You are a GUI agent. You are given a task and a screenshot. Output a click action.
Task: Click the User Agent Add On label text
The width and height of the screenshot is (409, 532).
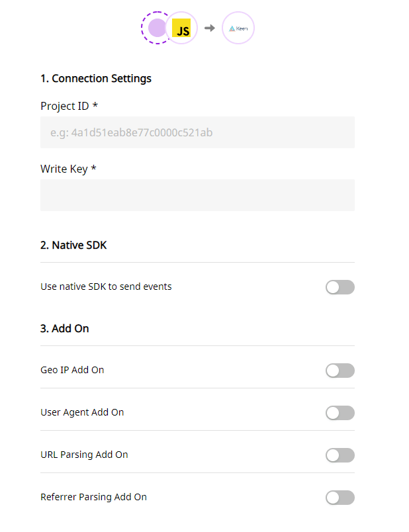click(82, 413)
